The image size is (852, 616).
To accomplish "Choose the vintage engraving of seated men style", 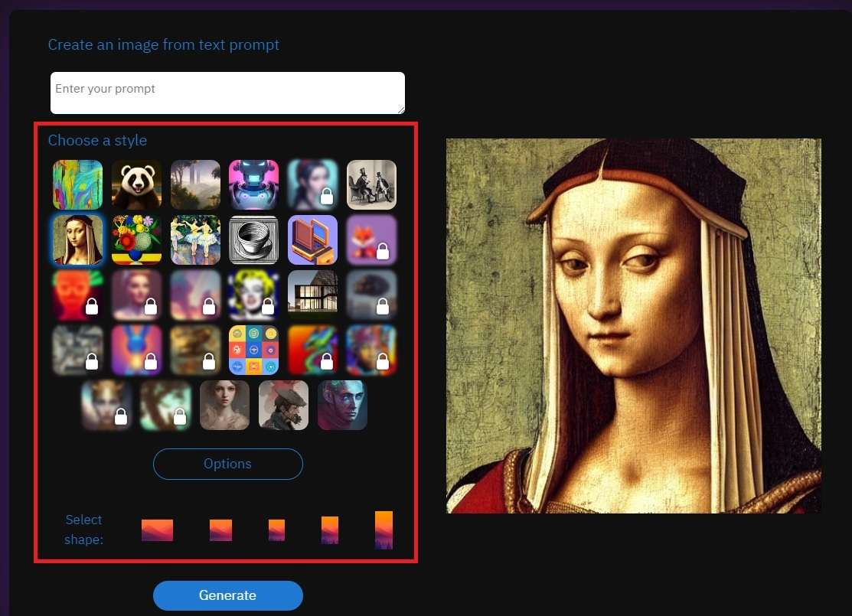I will (372, 184).
